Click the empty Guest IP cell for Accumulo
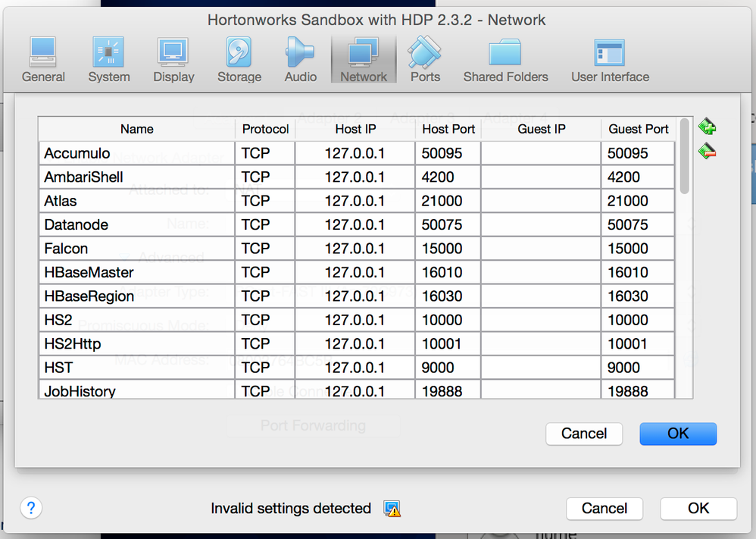The width and height of the screenshot is (756, 539). click(x=541, y=153)
